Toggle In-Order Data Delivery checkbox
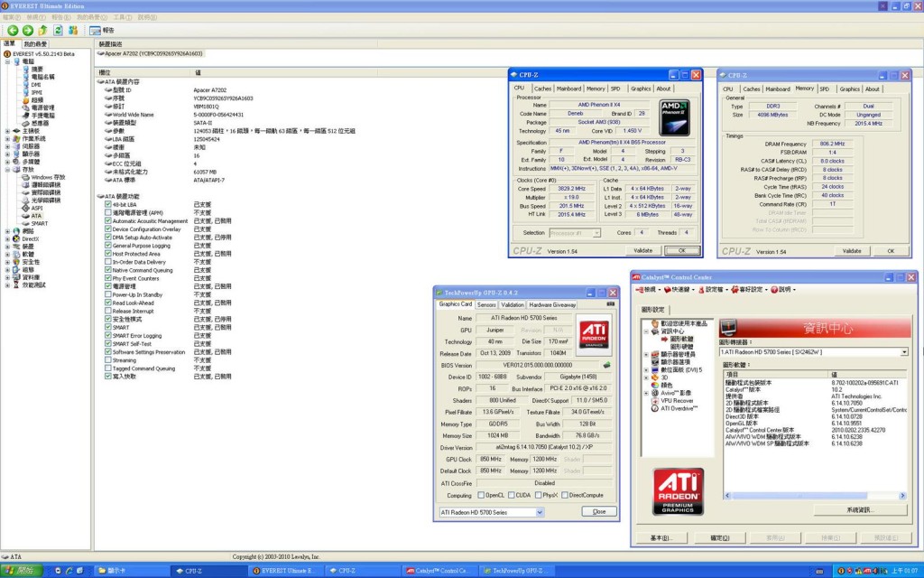The height and width of the screenshot is (578, 924). 108,261
